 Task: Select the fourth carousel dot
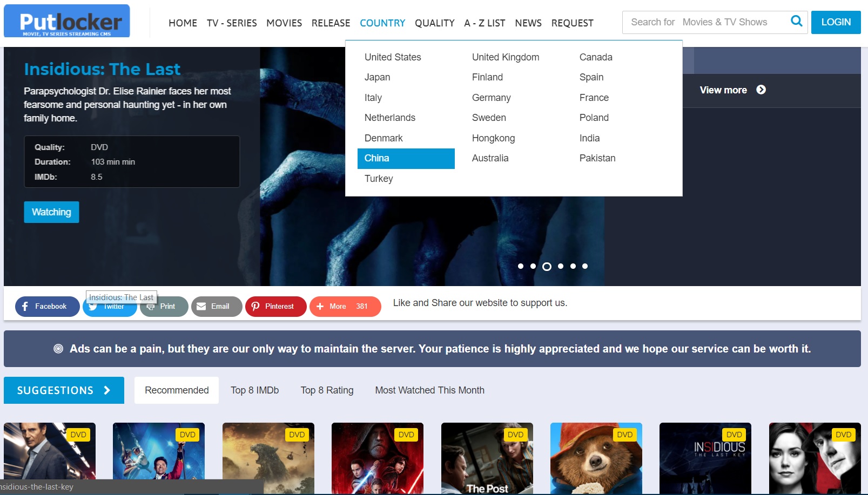pyautogui.click(x=561, y=266)
